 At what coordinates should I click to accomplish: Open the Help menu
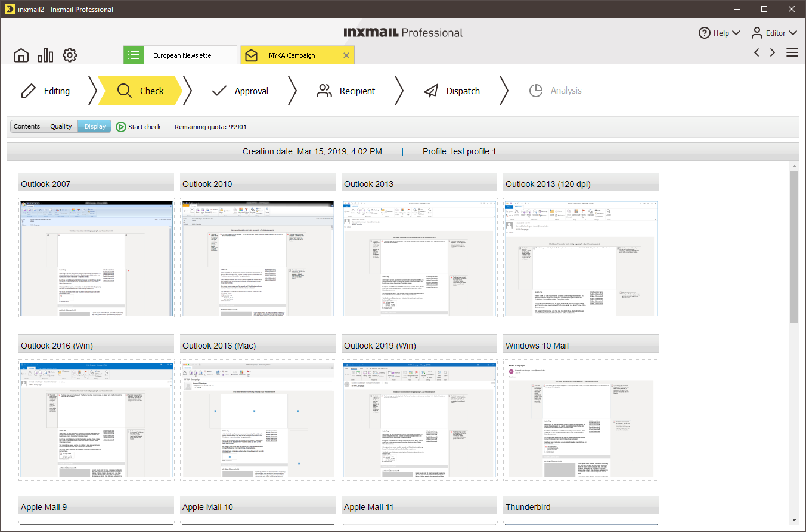pos(720,33)
